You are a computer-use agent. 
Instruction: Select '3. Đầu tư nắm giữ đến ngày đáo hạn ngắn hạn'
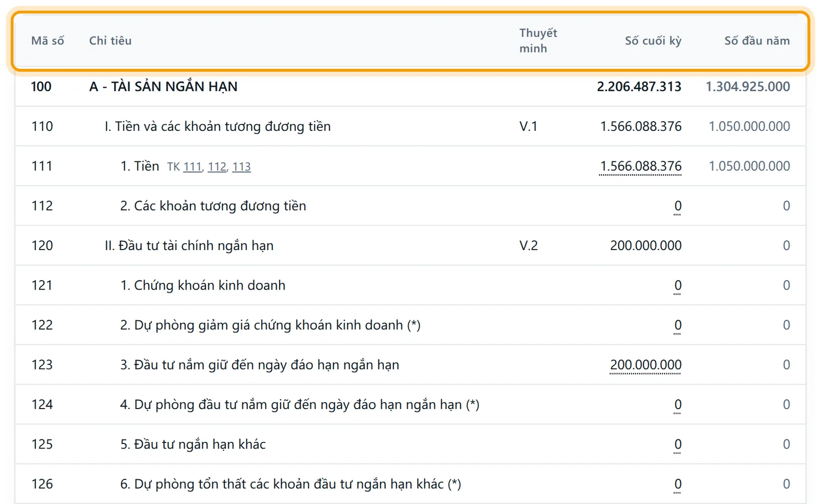(x=260, y=365)
